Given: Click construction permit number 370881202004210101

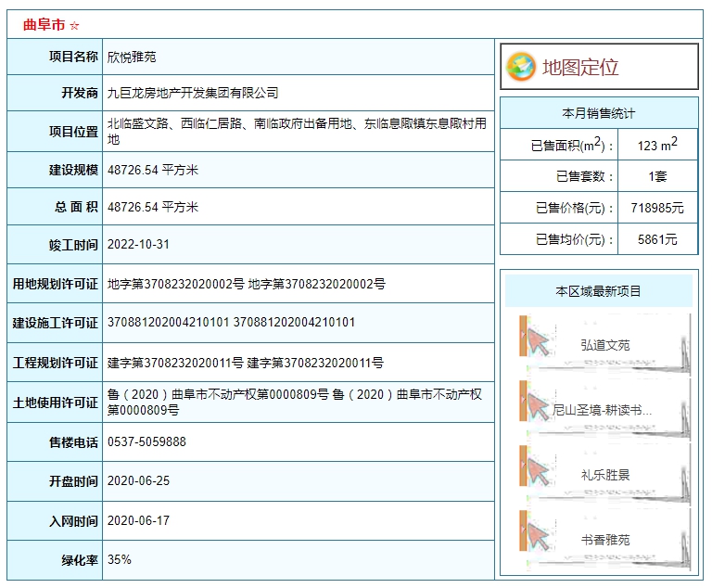Looking at the screenshot, I should pos(168,322).
